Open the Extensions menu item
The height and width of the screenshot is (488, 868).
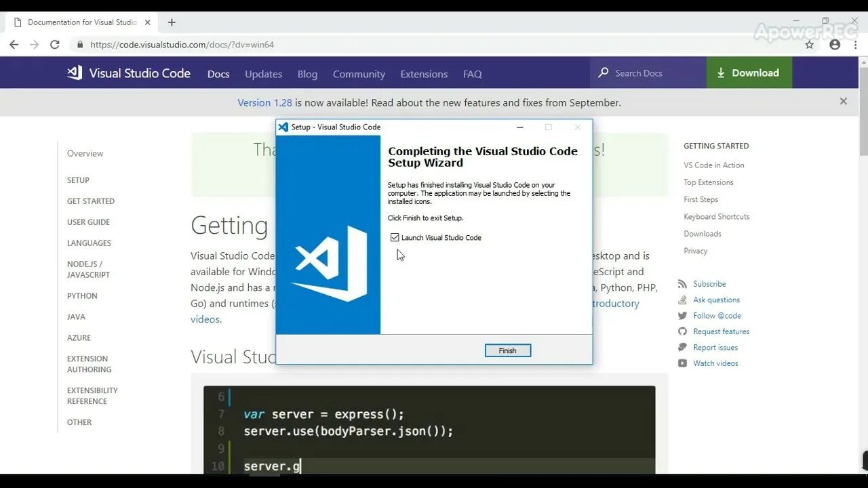[424, 74]
